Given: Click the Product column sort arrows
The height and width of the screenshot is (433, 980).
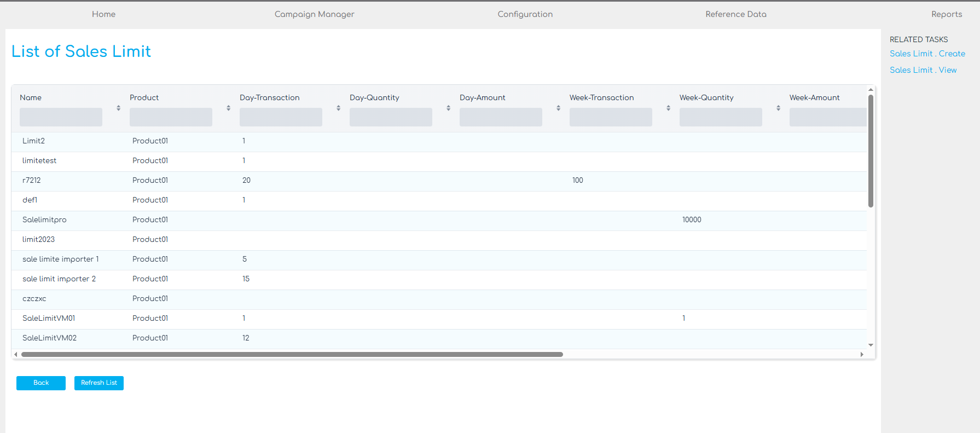Looking at the screenshot, I should point(228,108).
